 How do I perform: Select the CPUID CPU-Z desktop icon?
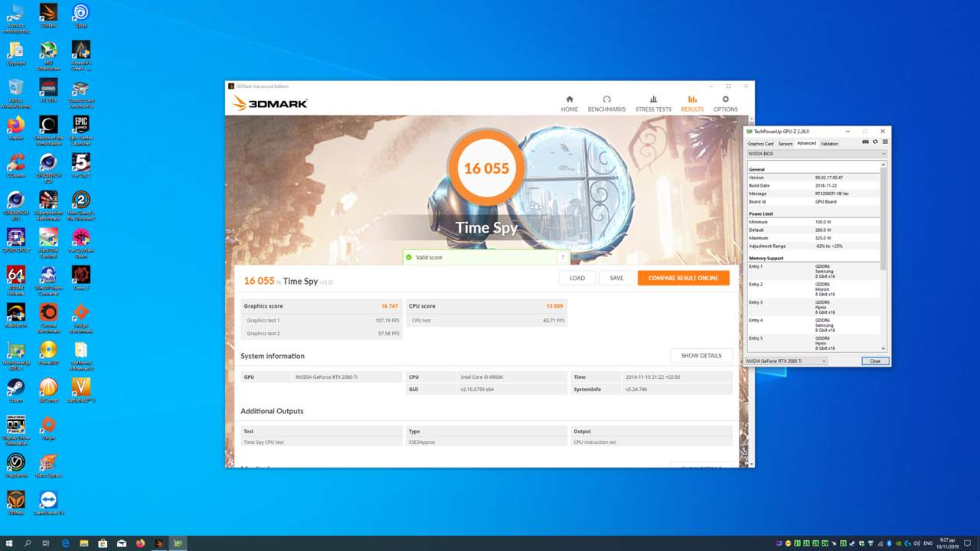click(x=15, y=240)
